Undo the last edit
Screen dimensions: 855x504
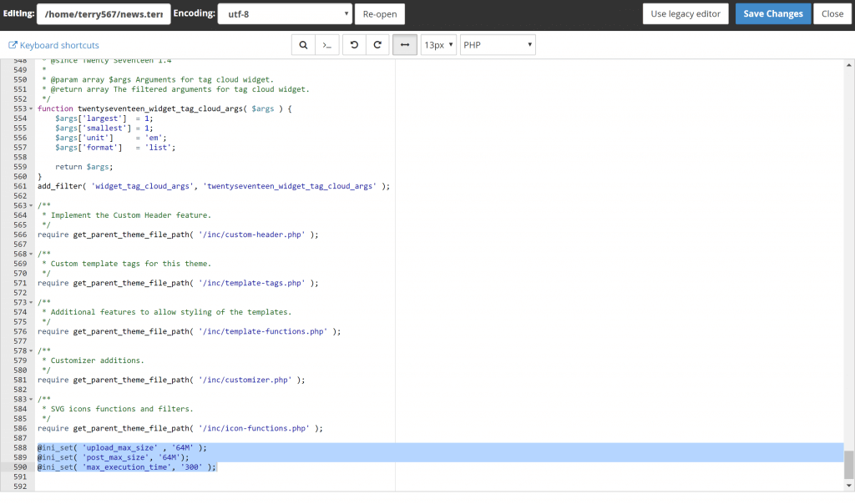click(354, 45)
